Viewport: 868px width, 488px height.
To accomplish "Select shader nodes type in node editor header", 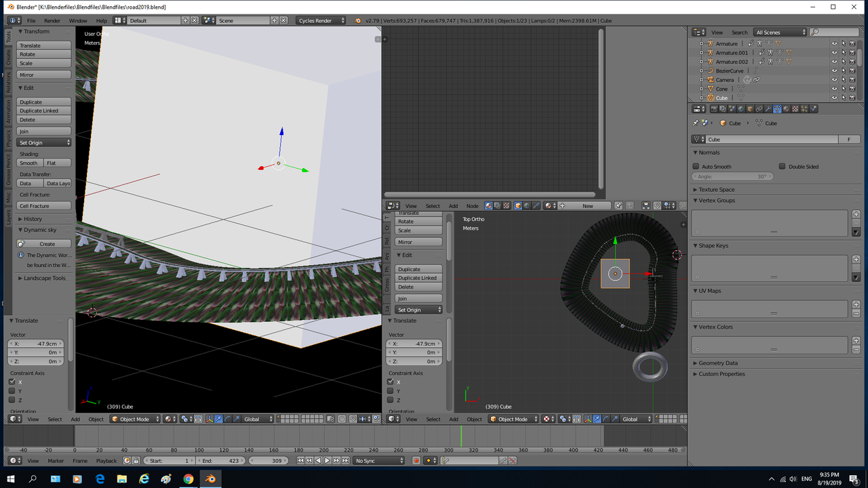I will pyautogui.click(x=489, y=205).
